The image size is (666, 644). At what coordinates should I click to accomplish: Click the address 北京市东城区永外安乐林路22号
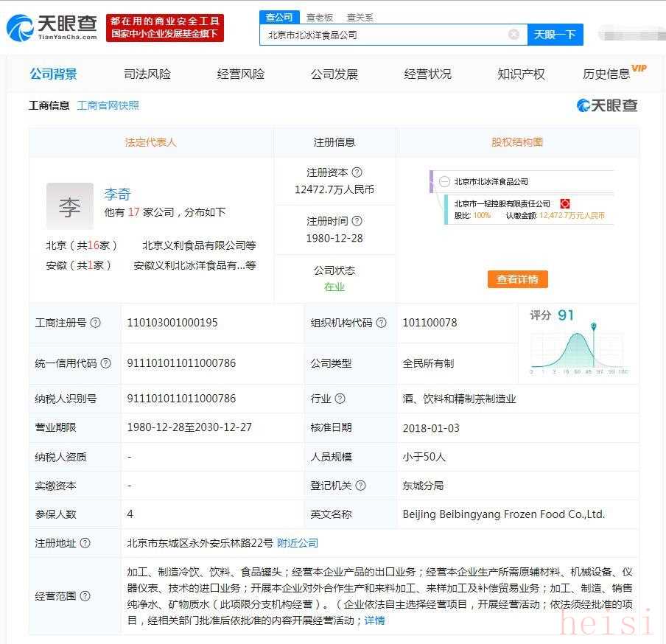(x=200, y=543)
